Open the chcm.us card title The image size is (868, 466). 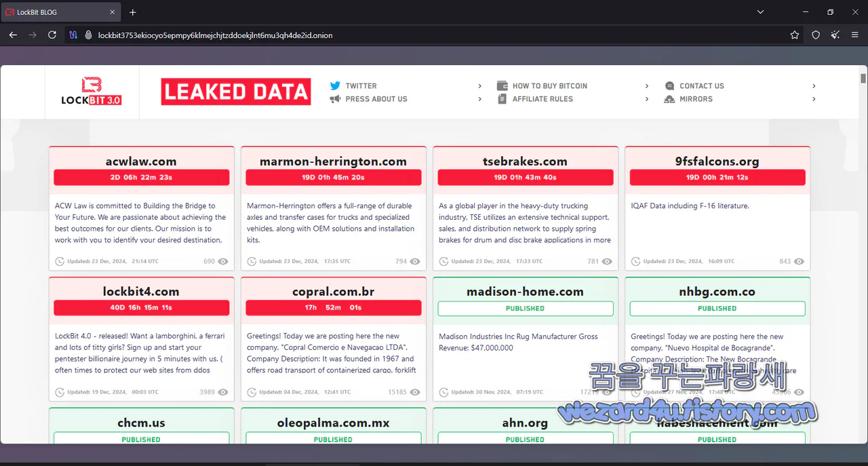pyautogui.click(x=141, y=423)
